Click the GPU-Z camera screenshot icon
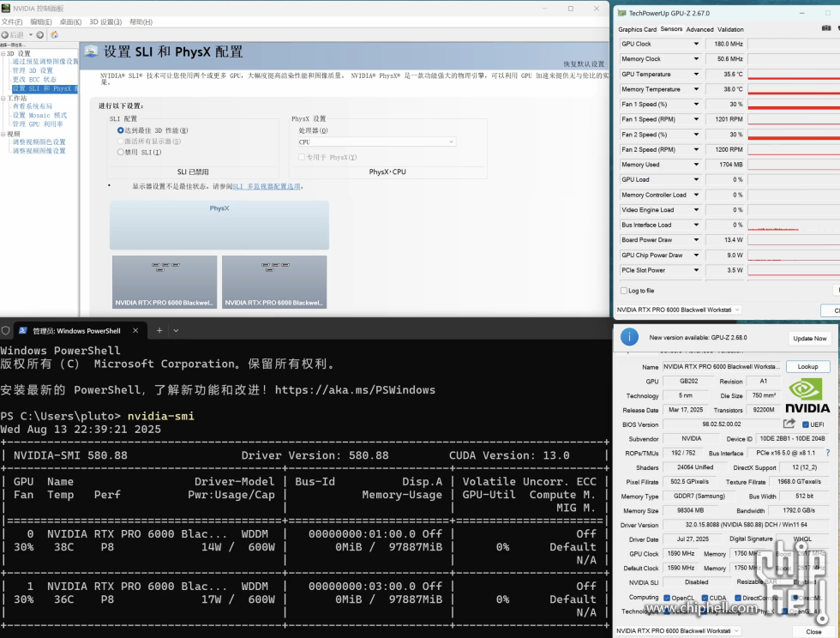This screenshot has height=638, width=840. pyautogui.click(x=826, y=28)
